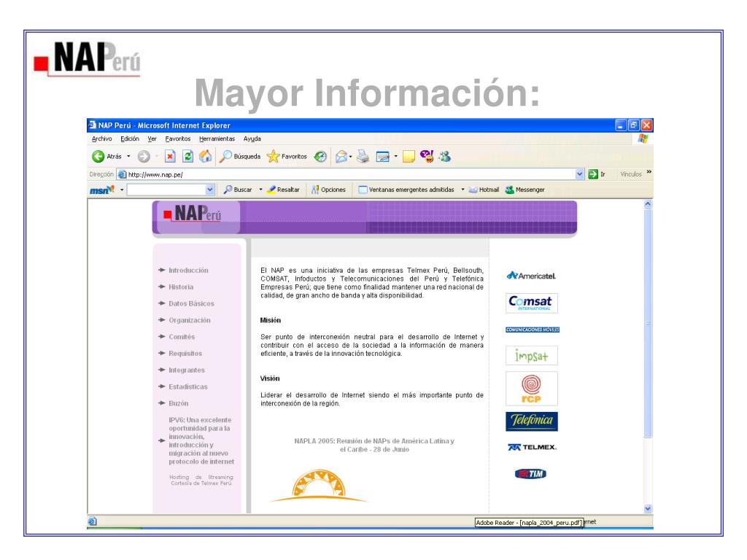Click the MSN toolbar search input field

(166, 190)
